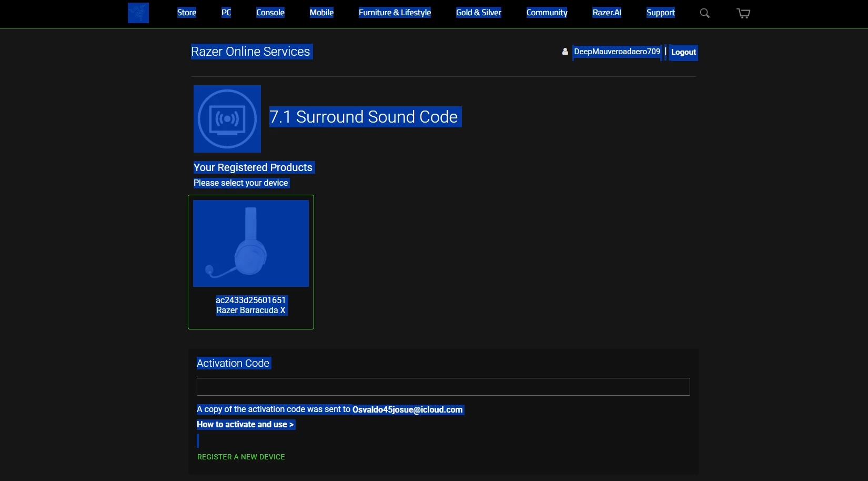
Task: Open the Store menu
Action: click(187, 13)
